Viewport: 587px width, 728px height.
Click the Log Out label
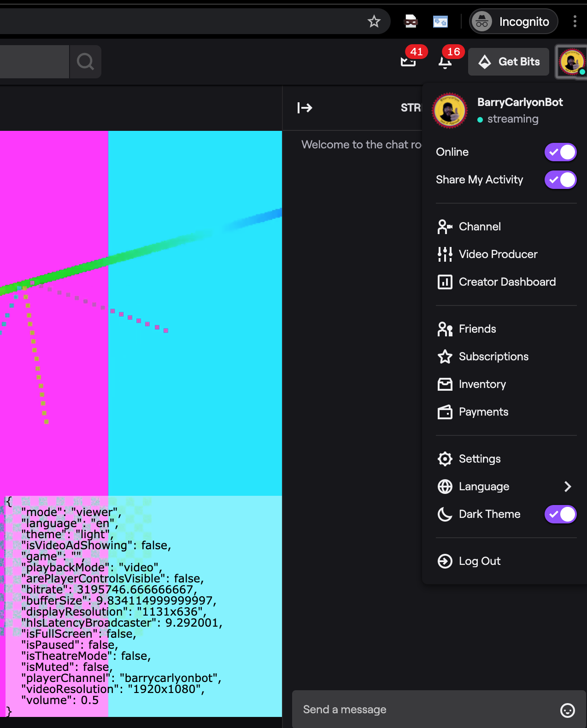click(479, 561)
